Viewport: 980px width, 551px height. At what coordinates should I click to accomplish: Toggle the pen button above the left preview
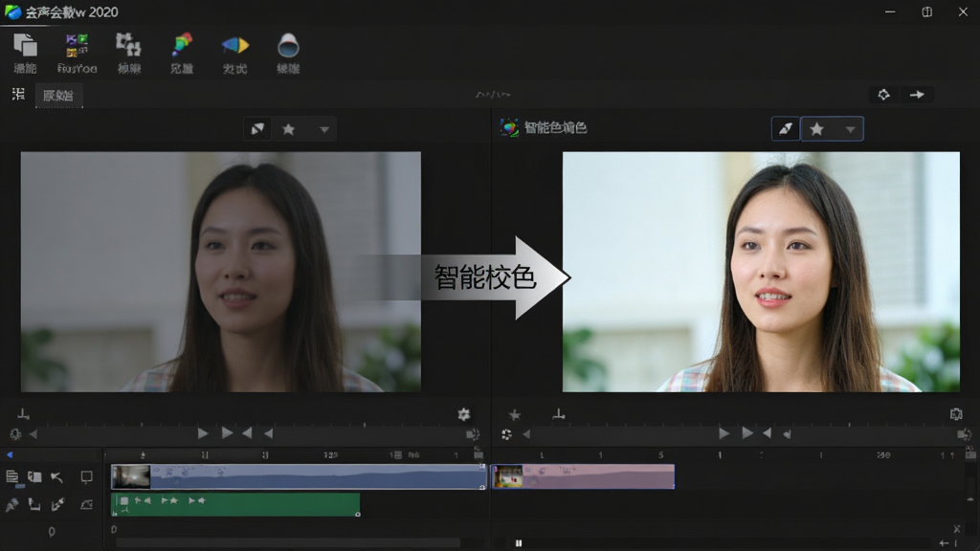click(257, 129)
